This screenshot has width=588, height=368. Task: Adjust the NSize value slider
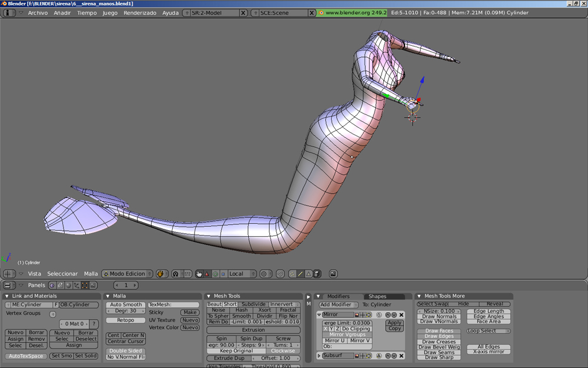coord(439,311)
